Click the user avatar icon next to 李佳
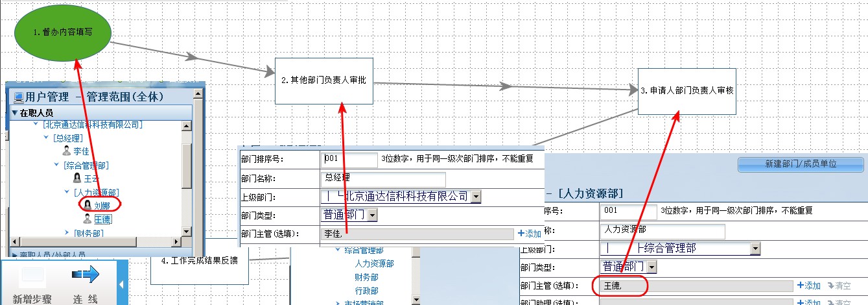The width and height of the screenshot is (868, 305). pyautogui.click(x=66, y=151)
